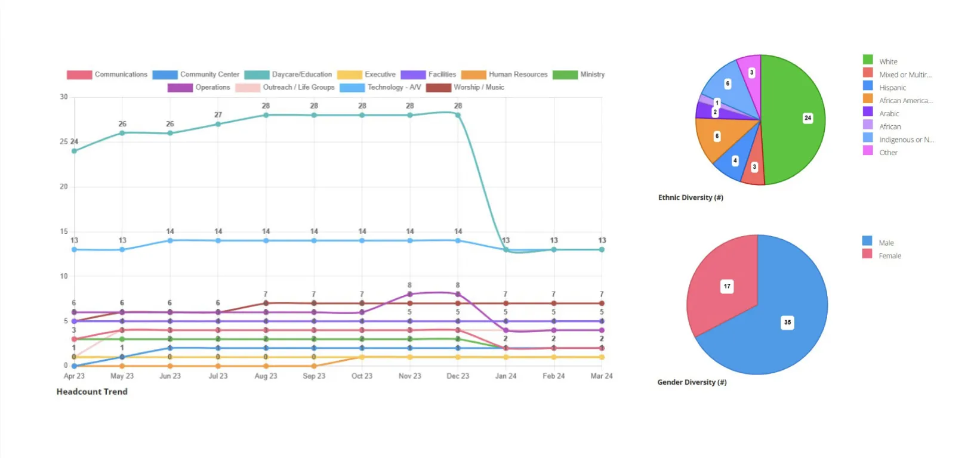Toggle the Hispanic legend swatch
Image resolution: width=980 pixels, height=458 pixels.
868,85
